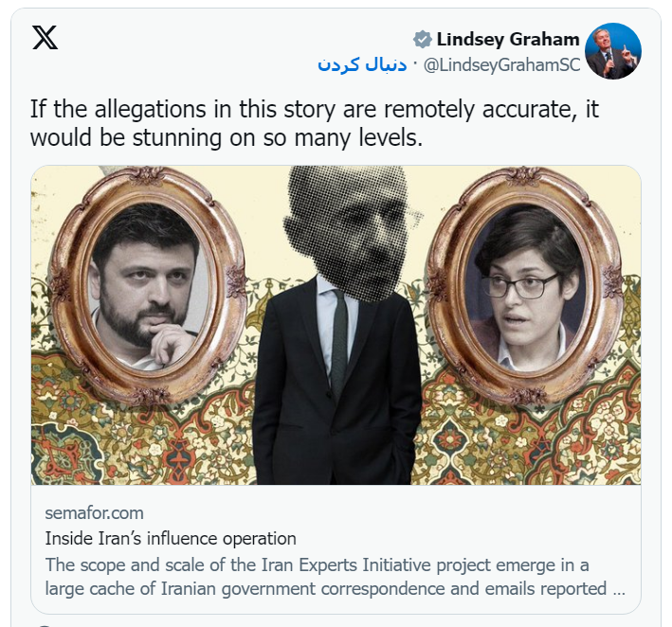This screenshot has width=672, height=627.
Task: Open Lindsey Graham's profile avatar
Action: click(x=613, y=51)
